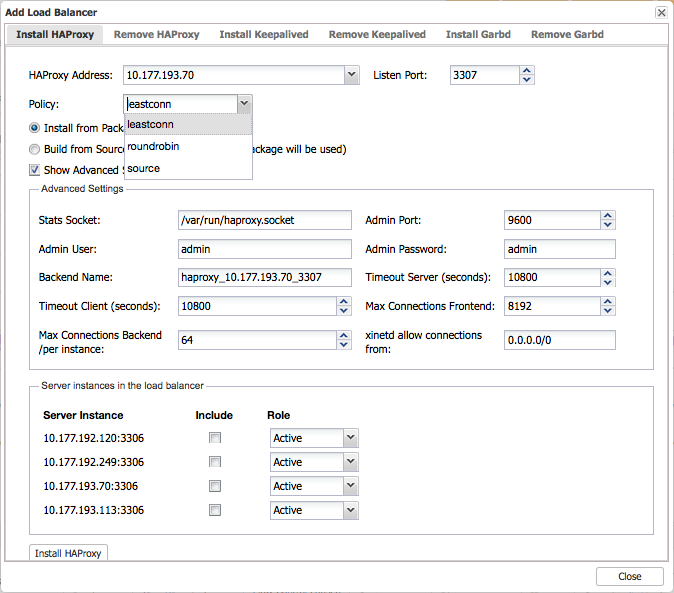Click the Listen Port field
The width and height of the screenshot is (674, 593).
pyautogui.click(x=485, y=75)
